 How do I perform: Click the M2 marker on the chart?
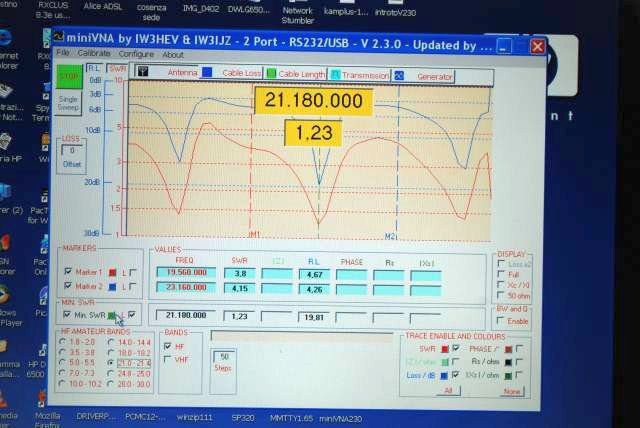click(x=390, y=236)
